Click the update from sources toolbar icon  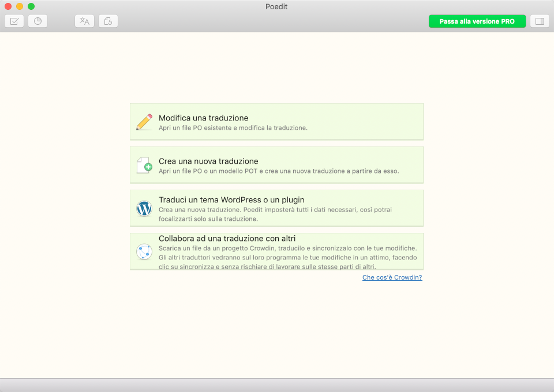108,21
